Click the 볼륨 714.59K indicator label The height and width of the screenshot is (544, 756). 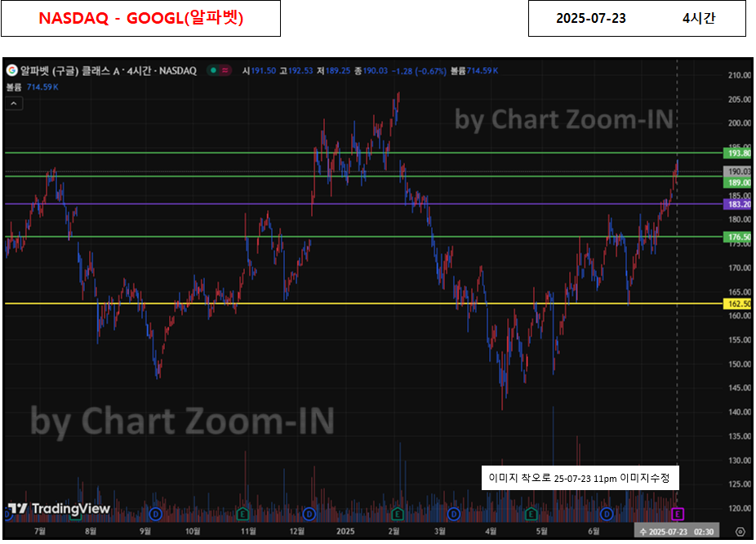[33, 87]
